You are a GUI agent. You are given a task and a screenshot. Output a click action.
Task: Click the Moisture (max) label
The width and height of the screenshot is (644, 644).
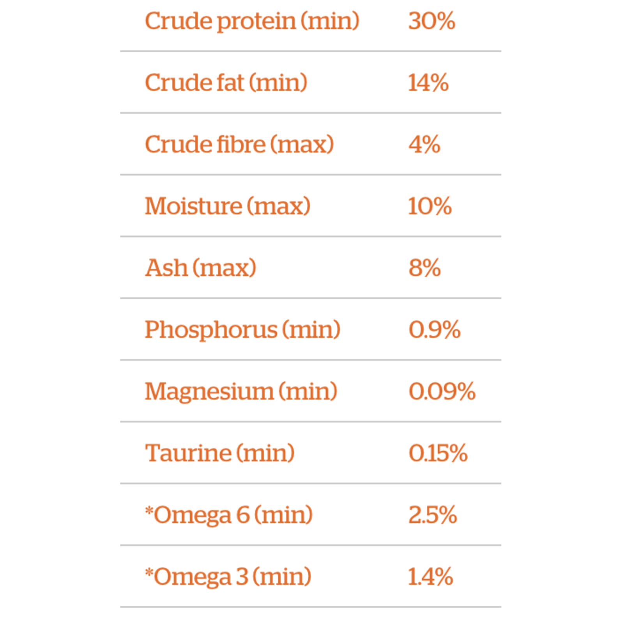[228, 206]
